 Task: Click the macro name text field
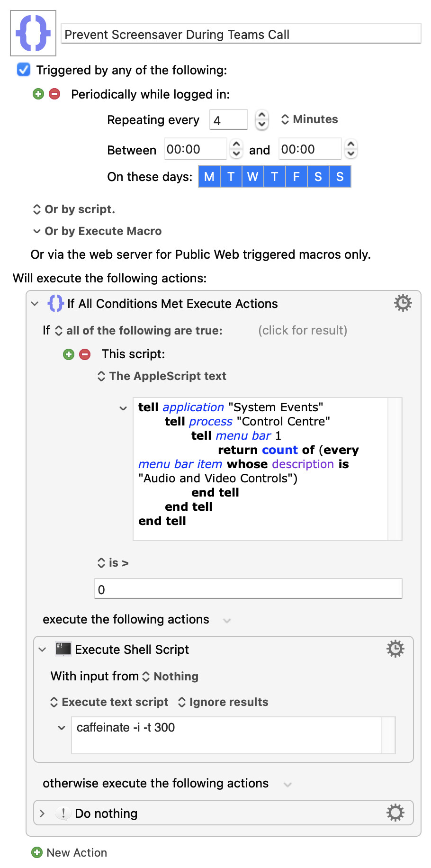(241, 34)
